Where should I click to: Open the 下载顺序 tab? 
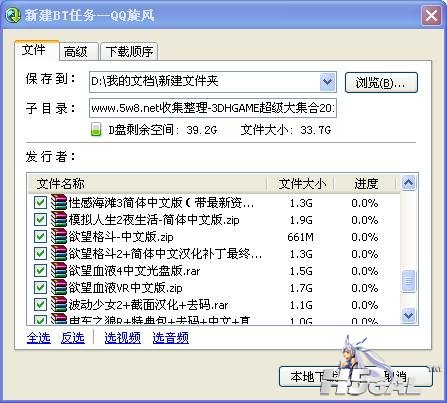click(129, 52)
